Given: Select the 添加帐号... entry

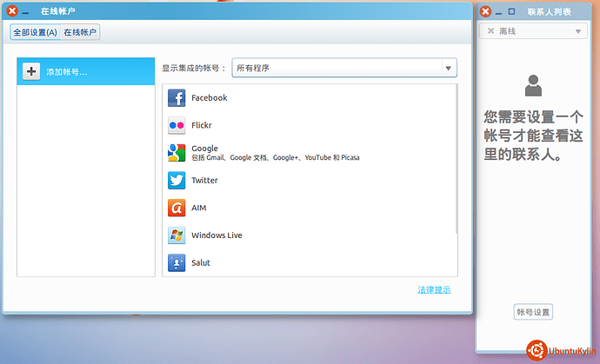Looking at the screenshot, I should pos(86,71).
